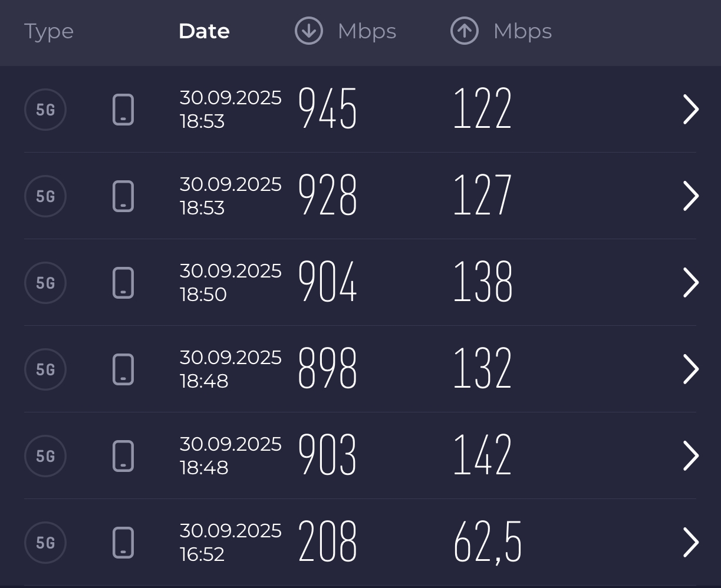Click the phone icon on the 928 Mbps row
Screen dimensions: 721x588
(x=123, y=196)
